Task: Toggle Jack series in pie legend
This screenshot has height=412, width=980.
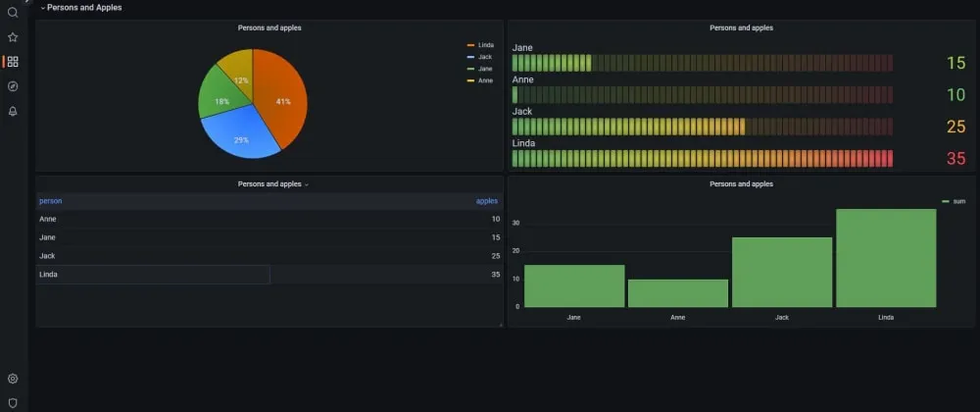Action: 479,57
